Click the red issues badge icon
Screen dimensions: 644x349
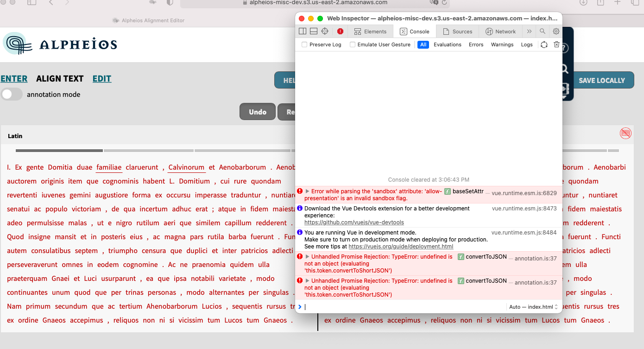341,31
